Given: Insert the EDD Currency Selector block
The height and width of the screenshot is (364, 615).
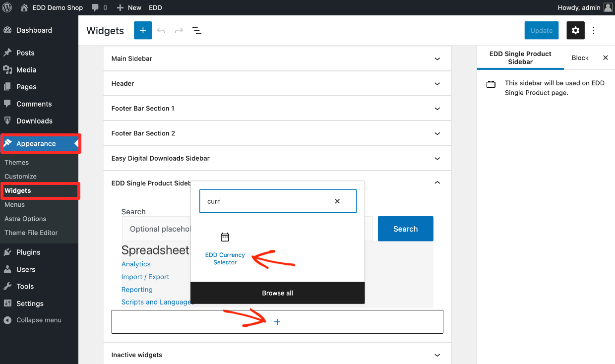Looking at the screenshot, I should point(225,249).
